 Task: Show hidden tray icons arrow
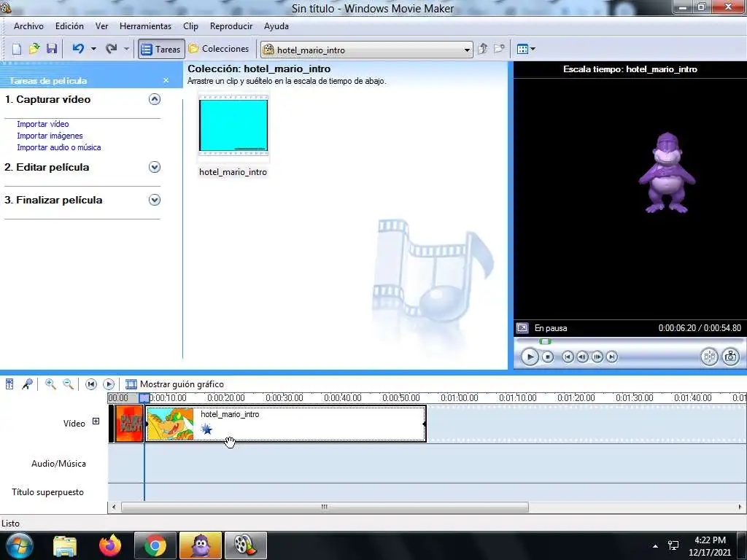coord(656,546)
